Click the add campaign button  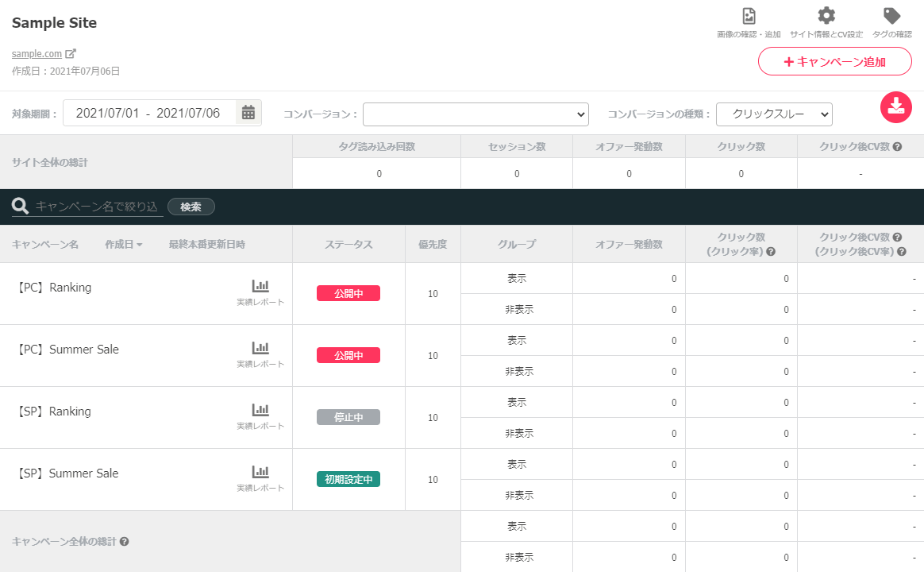coord(834,61)
